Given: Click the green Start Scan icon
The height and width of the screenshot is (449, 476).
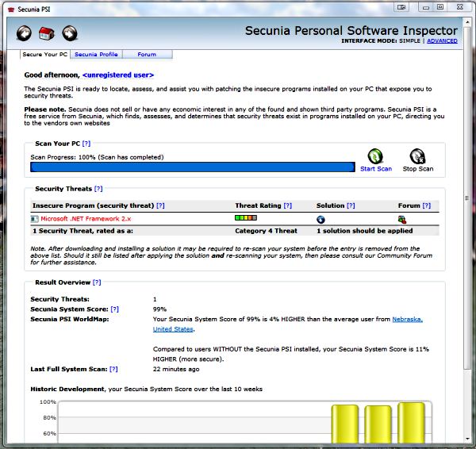Looking at the screenshot, I should (x=375, y=156).
